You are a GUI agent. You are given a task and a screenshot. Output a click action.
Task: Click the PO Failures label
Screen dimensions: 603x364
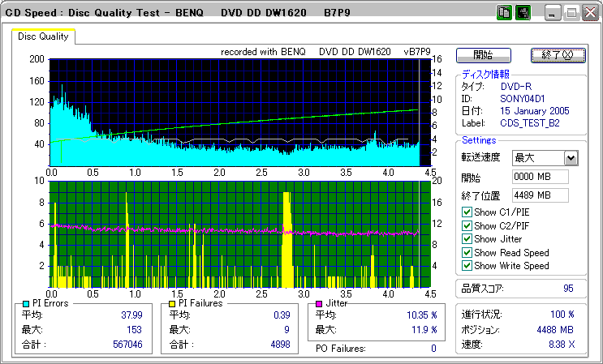[340, 349]
